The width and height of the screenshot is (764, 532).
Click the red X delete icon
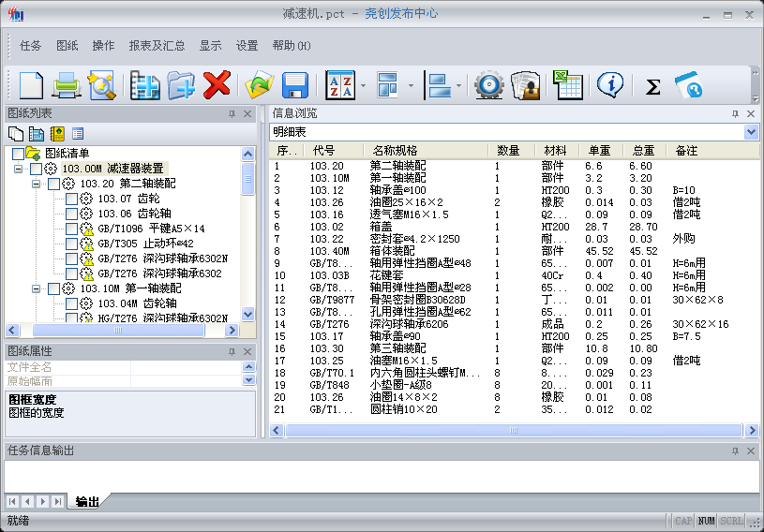tap(217, 85)
